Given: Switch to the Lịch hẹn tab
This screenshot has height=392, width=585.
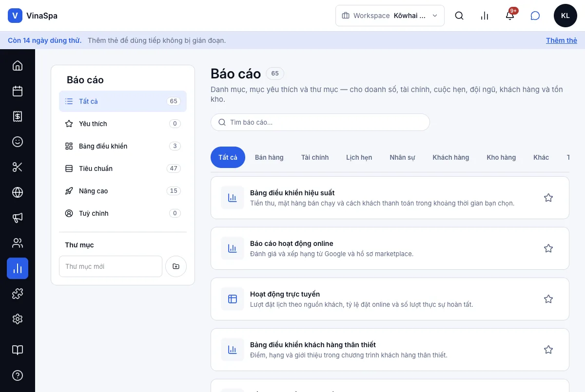Looking at the screenshot, I should pyautogui.click(x=359, y=157).
